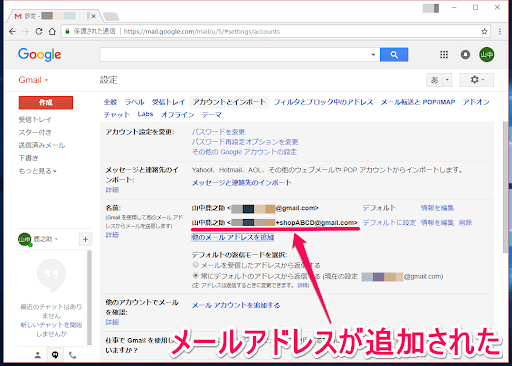The width and height of the screenshot is (512, 366).
Task: Click パスワード再設定オプションを変更 link
Action: pyautogui.click(x=245, y=142)
